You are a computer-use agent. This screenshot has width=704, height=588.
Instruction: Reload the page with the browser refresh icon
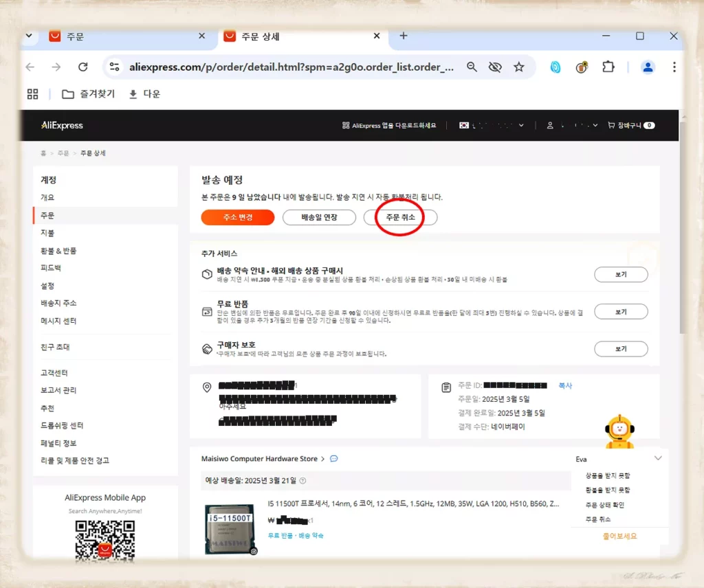click(x=82, y=67)
